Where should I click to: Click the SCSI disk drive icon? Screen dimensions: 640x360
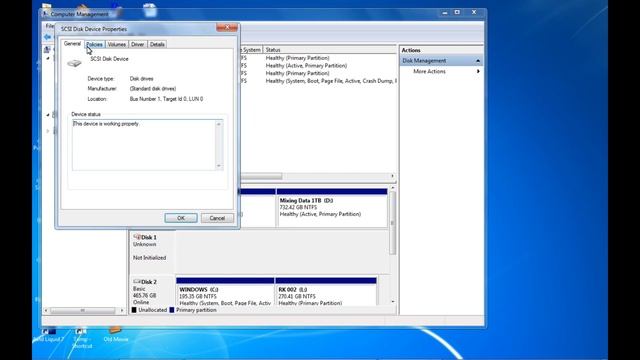click(x=74, y=63)
